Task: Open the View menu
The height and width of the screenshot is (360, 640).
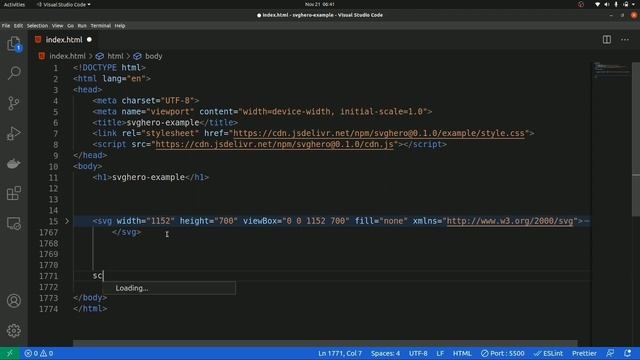Action: pyautogui.click(x=57, y=26)
